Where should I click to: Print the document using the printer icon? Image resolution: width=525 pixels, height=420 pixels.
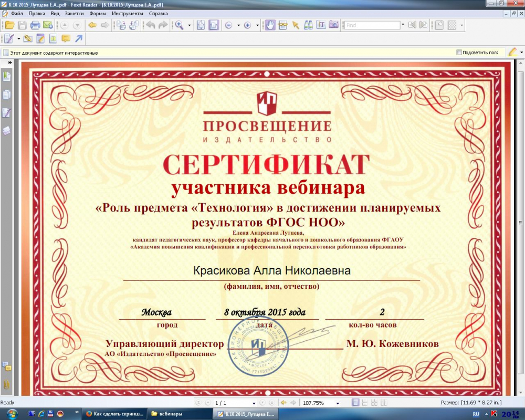pos(35,25)
